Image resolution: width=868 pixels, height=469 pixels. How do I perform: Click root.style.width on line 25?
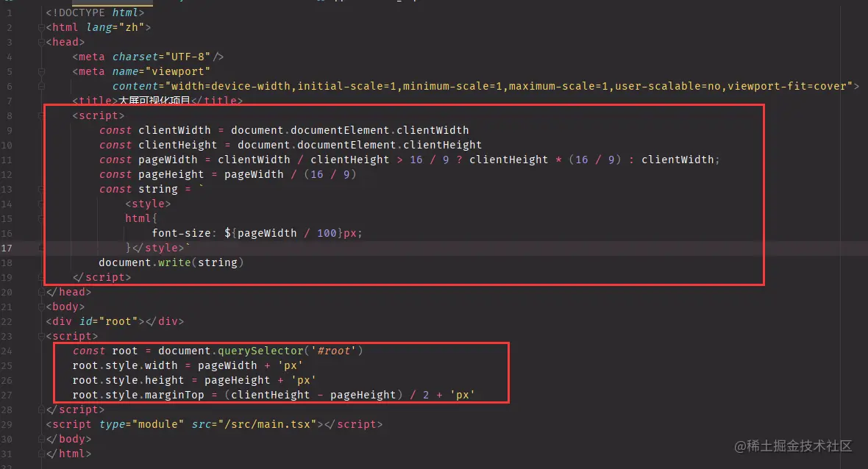[125, 365]
